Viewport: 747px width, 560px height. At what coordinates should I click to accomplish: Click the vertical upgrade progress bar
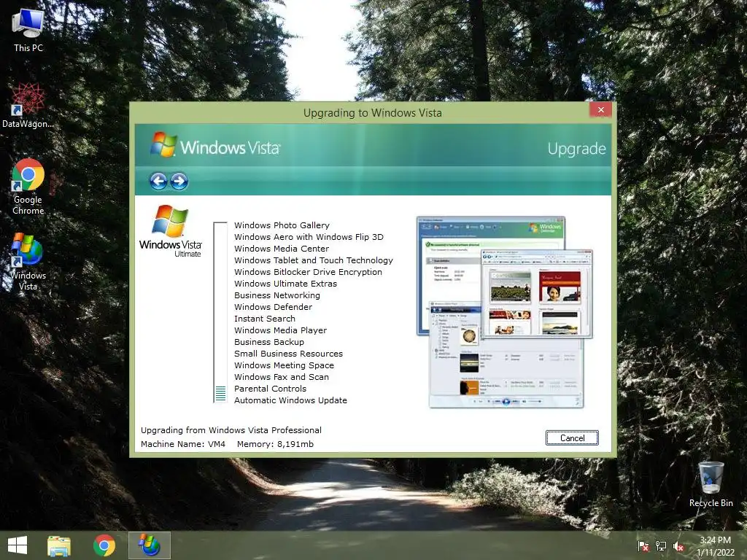(220, 312)
